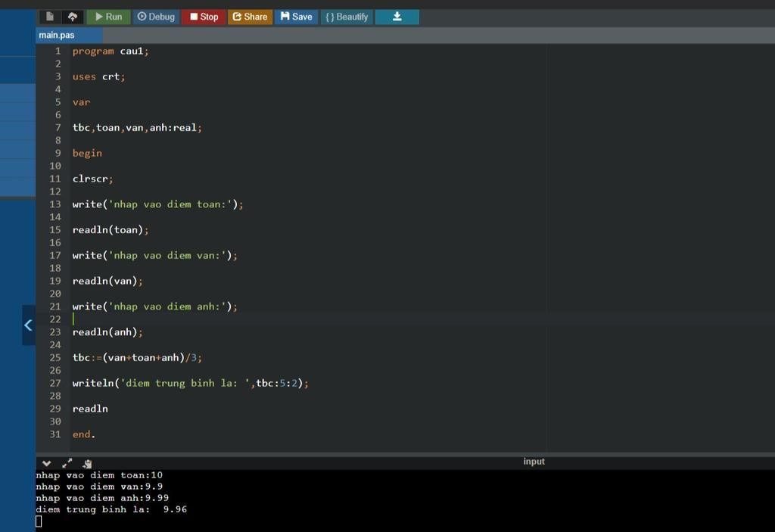Click console output 'nhap vao diem anh:9.99'
The image size is (775, 532).
click(102, 498)
